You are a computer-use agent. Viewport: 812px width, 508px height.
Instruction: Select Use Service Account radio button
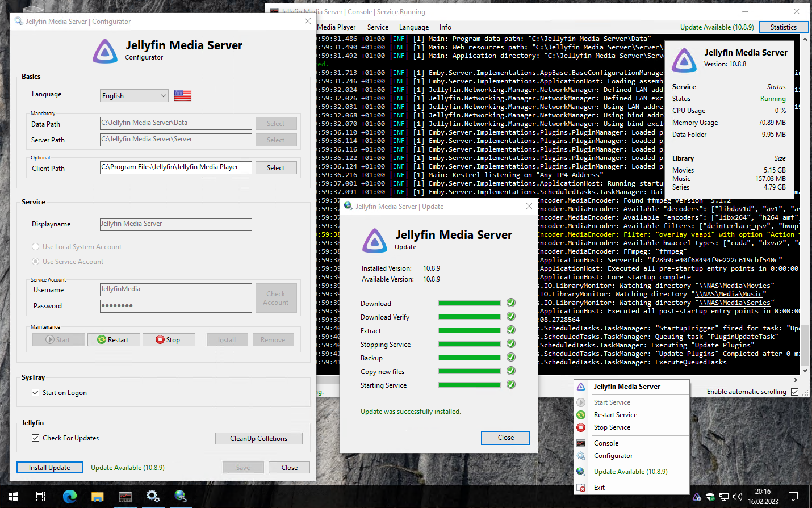point(36,262)
